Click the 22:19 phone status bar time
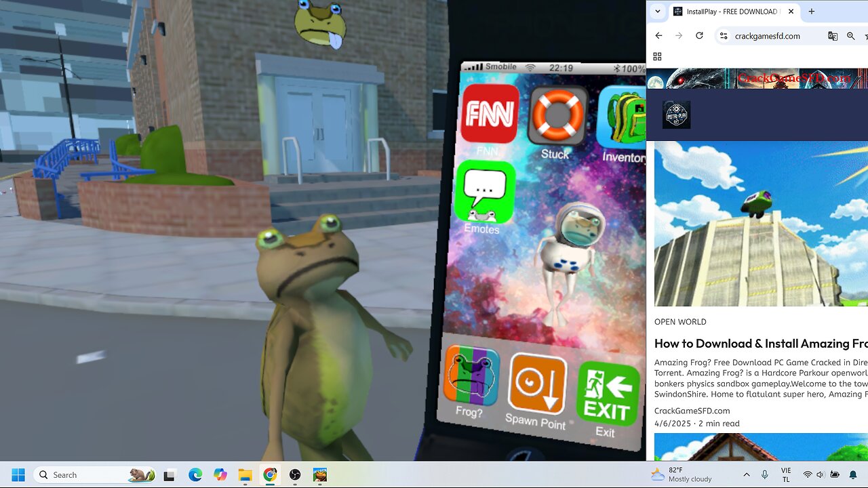The image size is (868, 488). [561, 68]
